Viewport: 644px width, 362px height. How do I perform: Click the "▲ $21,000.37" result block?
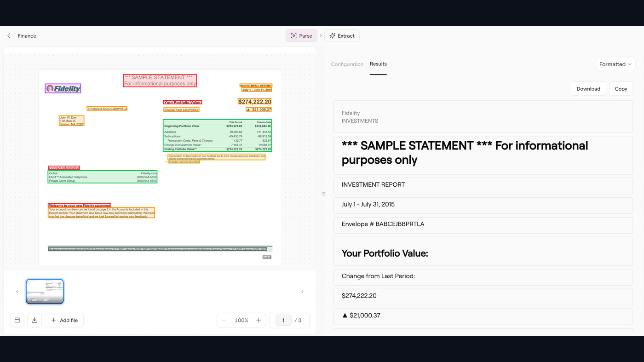click(x=483, y=316)
